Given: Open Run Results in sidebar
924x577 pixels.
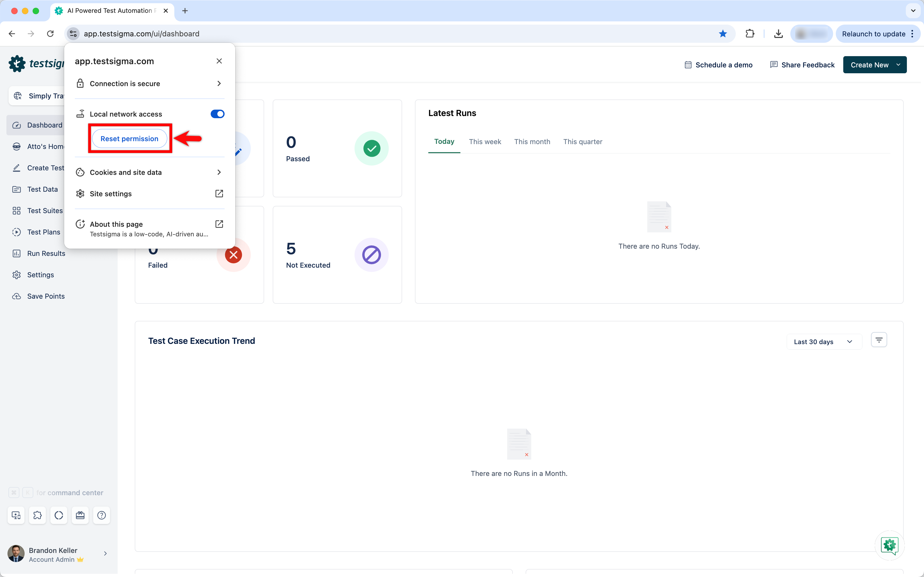Looking at the screenshot, I should 46,253.
